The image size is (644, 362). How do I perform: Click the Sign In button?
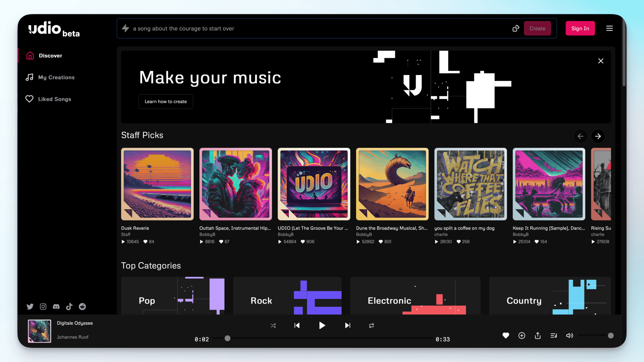(580, 28)
